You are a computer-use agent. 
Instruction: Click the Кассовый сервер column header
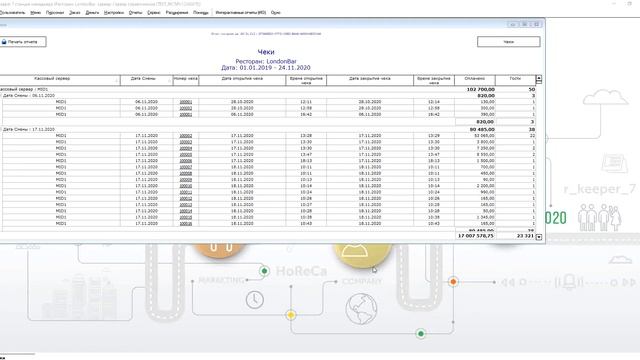click(x=60, y=80)
